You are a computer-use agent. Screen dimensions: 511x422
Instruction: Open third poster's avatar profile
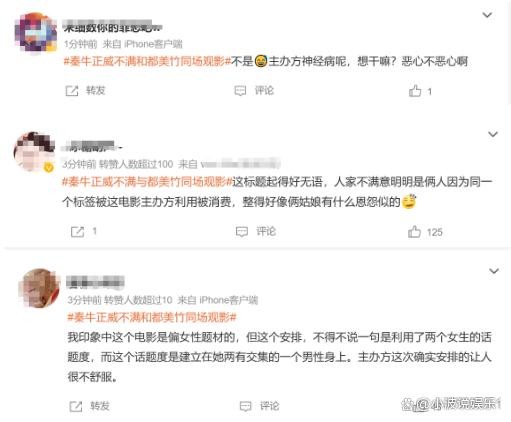tap(39, 288)
